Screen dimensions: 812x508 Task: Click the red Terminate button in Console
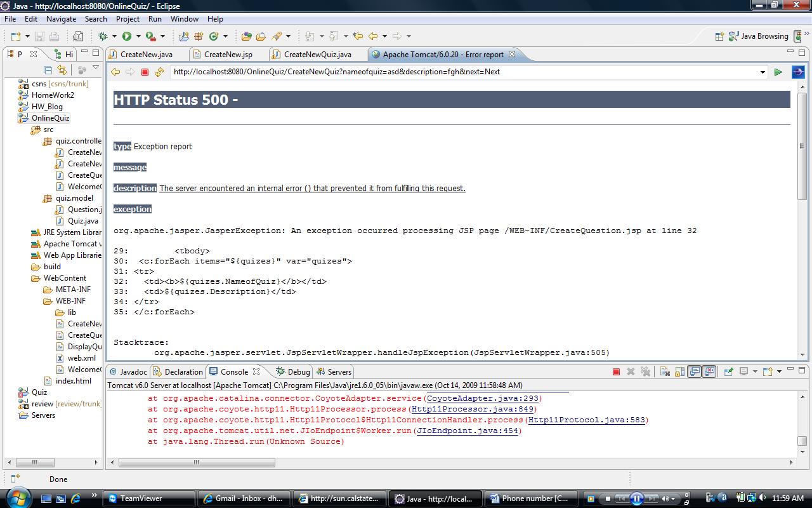pyautogui.click(x=616, y=371)
